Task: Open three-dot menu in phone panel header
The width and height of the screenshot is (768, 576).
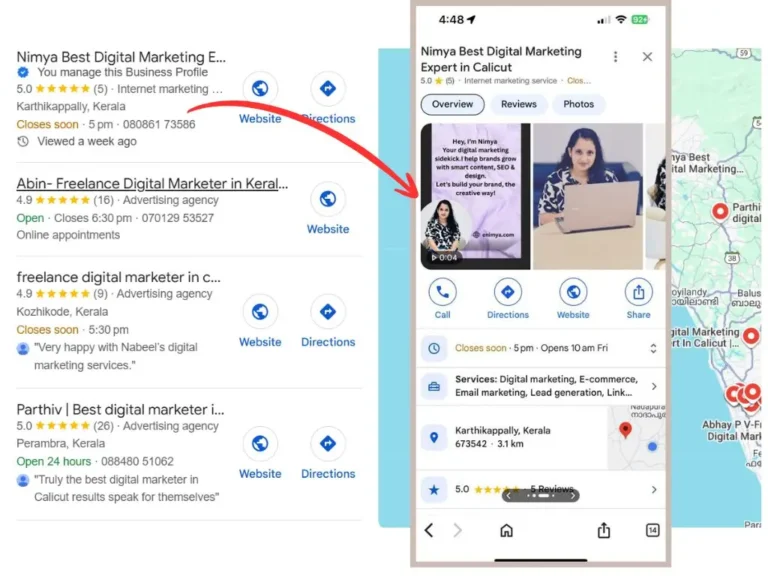Action: 616,57
